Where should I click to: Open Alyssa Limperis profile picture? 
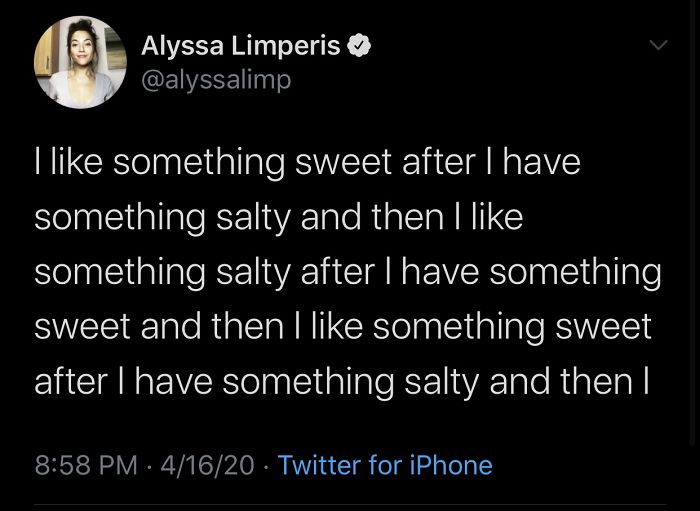[80, 62]
